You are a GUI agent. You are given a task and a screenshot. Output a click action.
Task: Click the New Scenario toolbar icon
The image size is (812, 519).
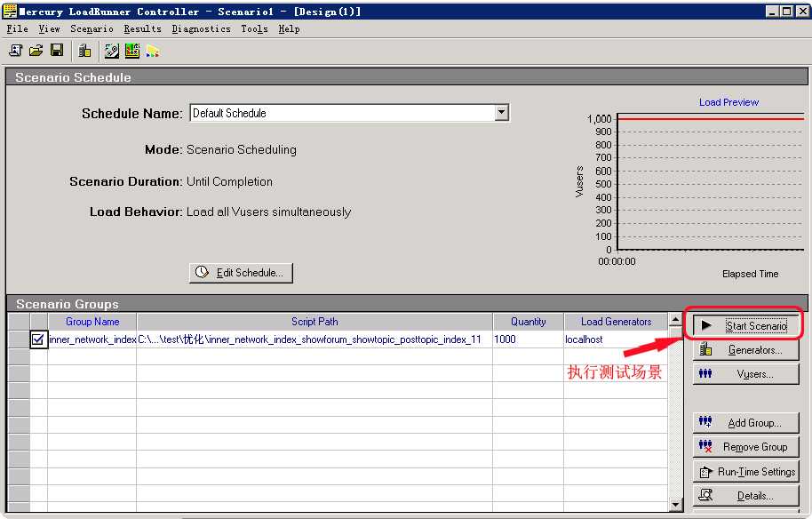tap(15, 51)
